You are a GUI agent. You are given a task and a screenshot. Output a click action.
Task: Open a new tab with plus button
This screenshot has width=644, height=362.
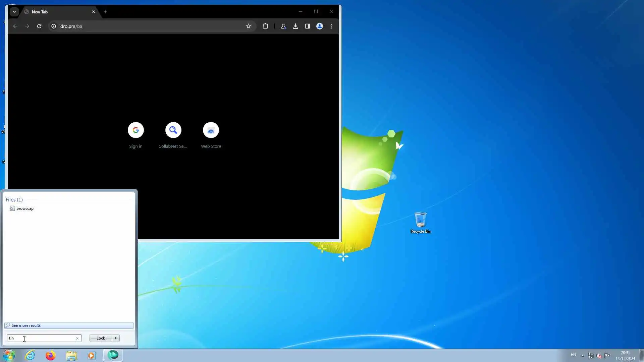106,12
